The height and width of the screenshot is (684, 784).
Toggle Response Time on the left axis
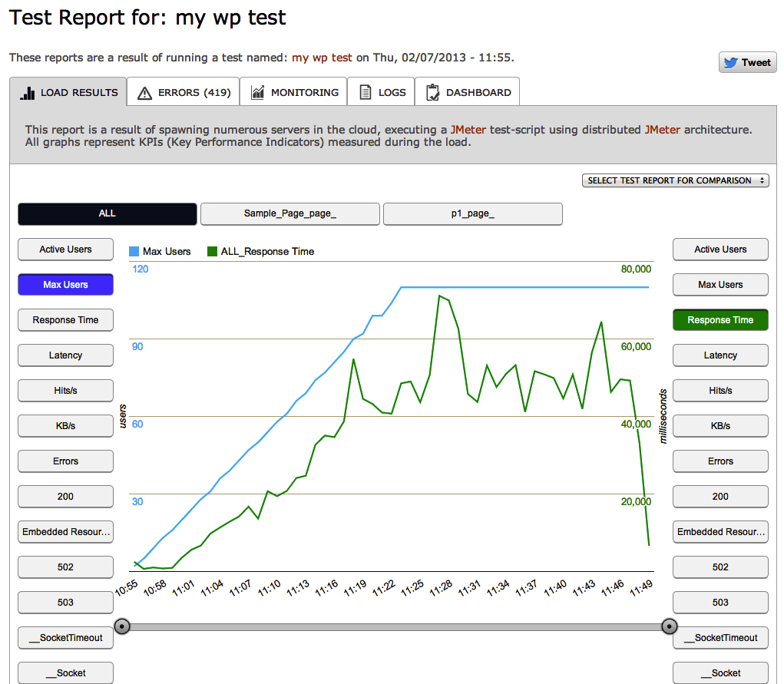point(65,320)
